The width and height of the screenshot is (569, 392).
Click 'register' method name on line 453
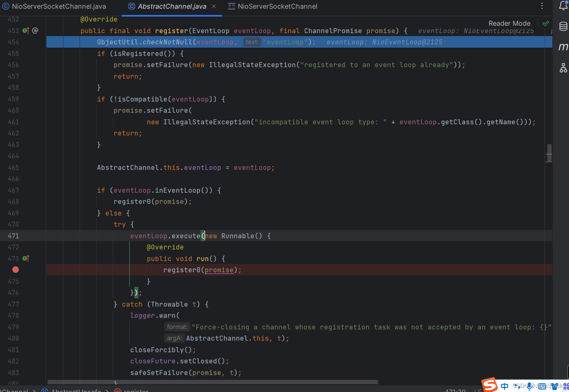point(172,31)
